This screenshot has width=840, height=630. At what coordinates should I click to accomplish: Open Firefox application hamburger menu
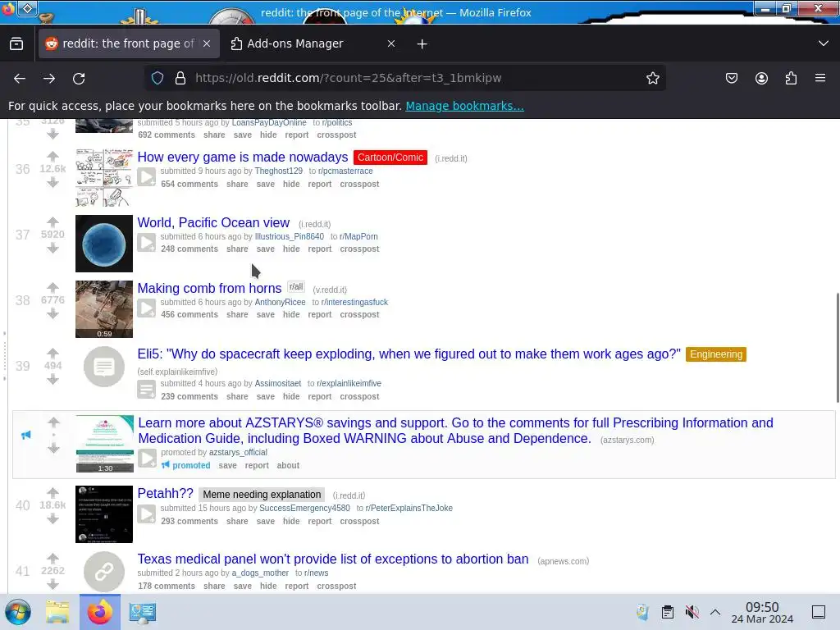820,78
